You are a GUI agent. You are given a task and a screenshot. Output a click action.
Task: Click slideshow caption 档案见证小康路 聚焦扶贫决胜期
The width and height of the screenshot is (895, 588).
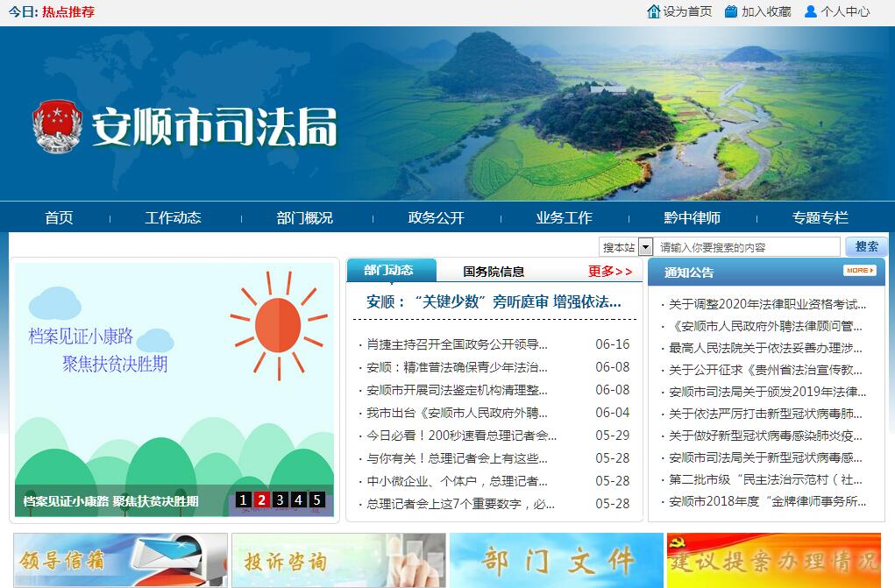point(110,501)
